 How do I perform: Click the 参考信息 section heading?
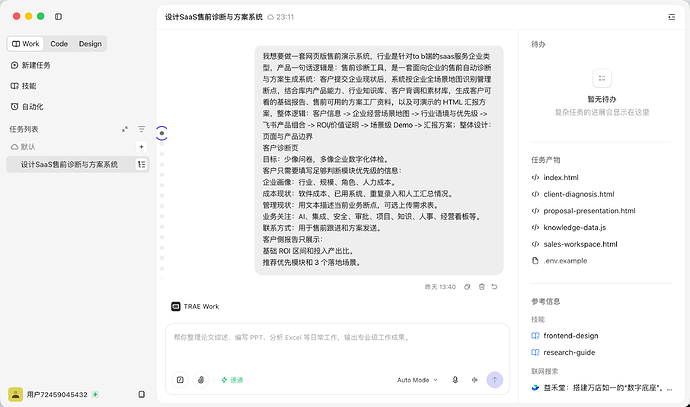(546, 301)
